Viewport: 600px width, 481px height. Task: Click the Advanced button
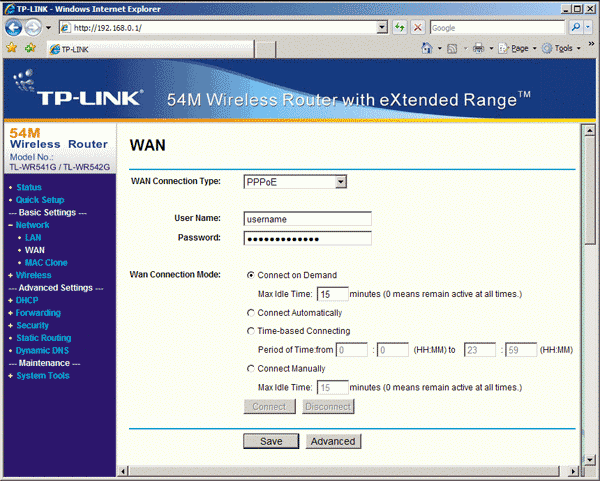point(333,441)
